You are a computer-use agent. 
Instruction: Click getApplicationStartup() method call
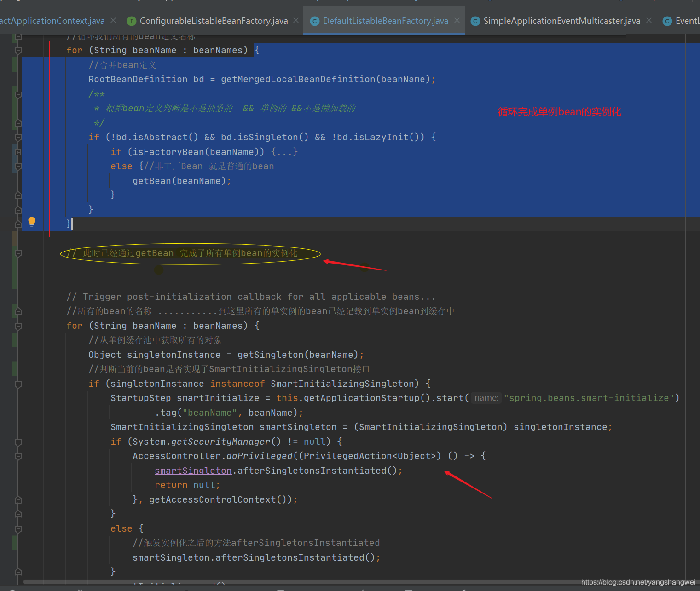(367, 398)
